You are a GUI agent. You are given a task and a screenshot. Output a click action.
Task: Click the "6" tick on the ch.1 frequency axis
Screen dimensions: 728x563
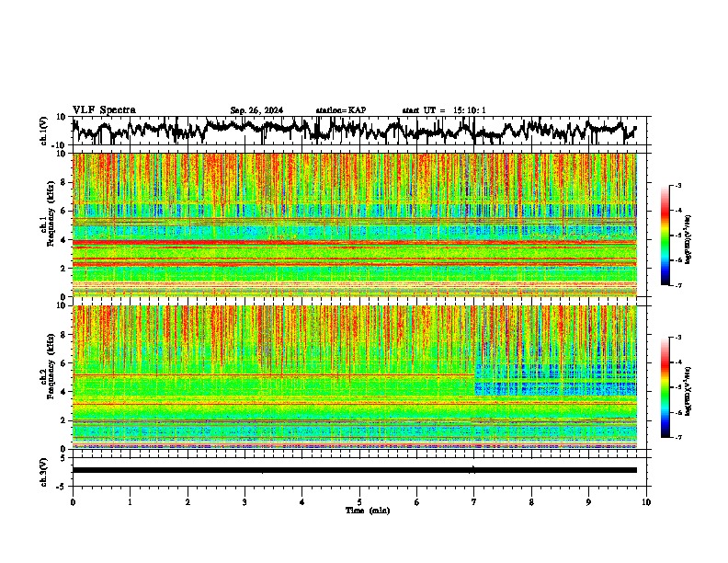[64, 211]
